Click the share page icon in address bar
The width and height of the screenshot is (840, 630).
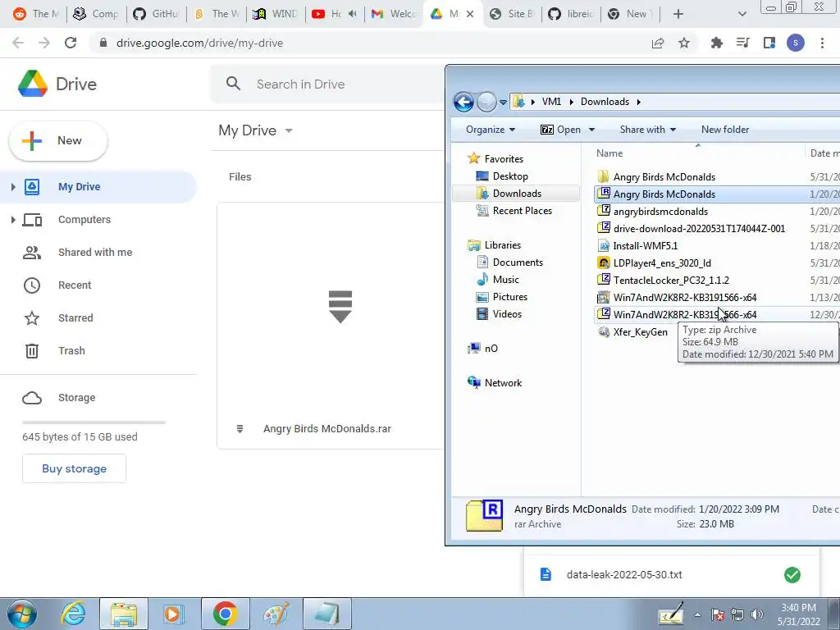tap(658, 43)
